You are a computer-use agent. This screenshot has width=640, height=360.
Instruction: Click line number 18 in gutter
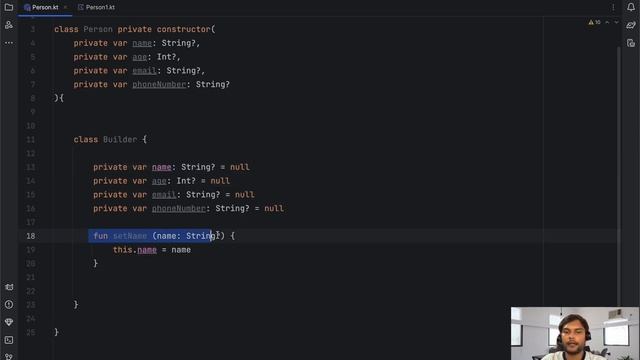(31, 236)
